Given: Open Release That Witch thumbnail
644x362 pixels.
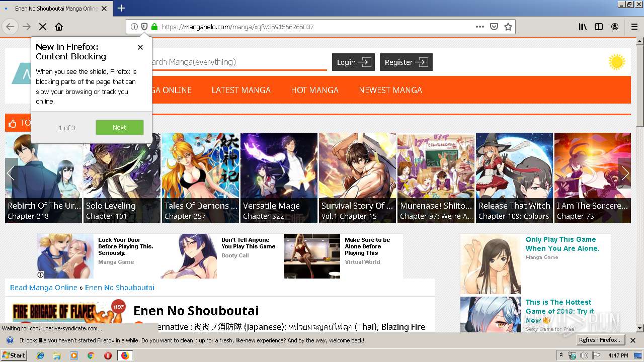Looking at the screenshot, I should click(514, 178).
